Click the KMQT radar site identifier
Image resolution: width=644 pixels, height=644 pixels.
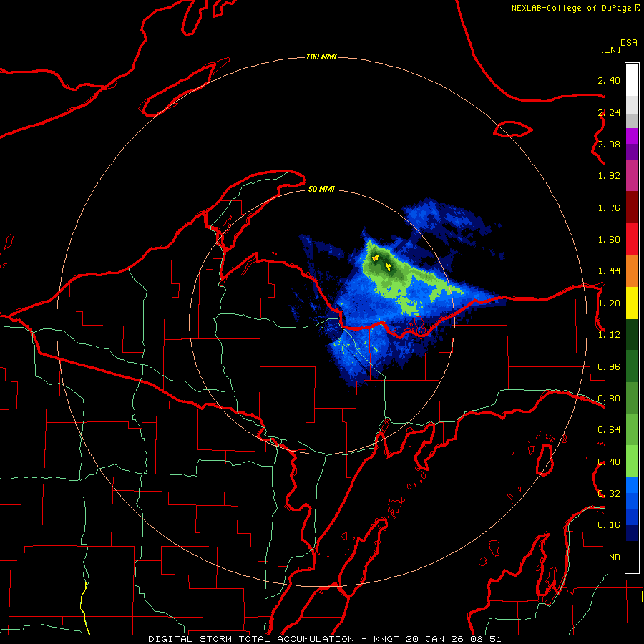coord(386,639)
